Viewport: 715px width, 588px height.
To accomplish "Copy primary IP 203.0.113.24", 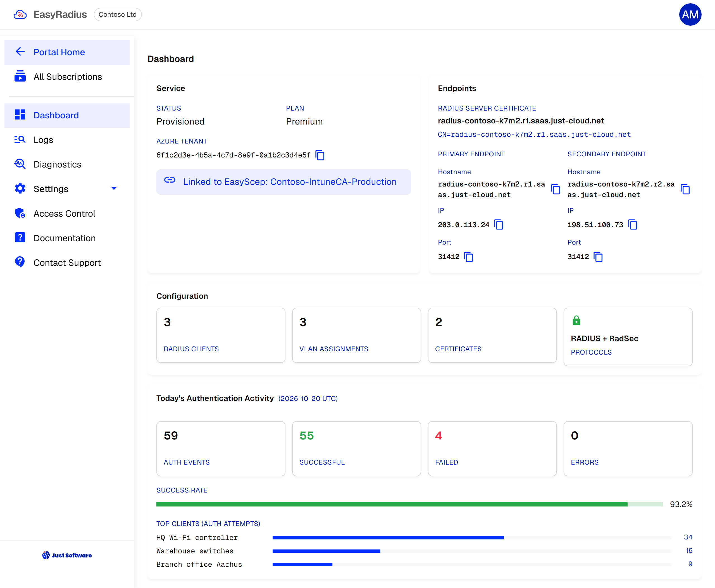I will click(499, 224).
